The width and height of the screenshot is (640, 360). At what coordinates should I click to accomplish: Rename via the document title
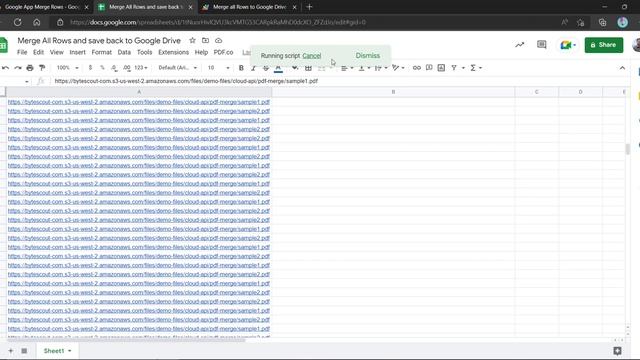(99, 40)
